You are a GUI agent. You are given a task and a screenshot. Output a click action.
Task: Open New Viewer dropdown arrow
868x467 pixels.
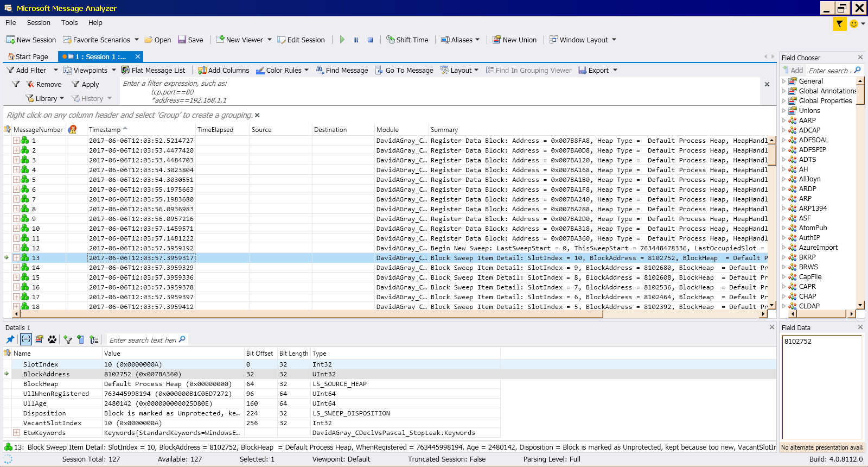click(270, 40)
